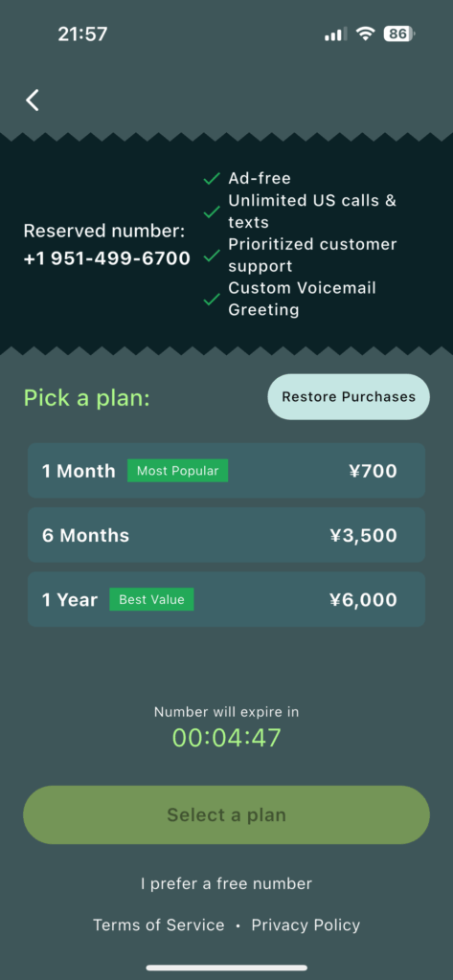This screenshot has width=453, height=980.
Task: Tap the back arrow icon
Action: (33, 100)
